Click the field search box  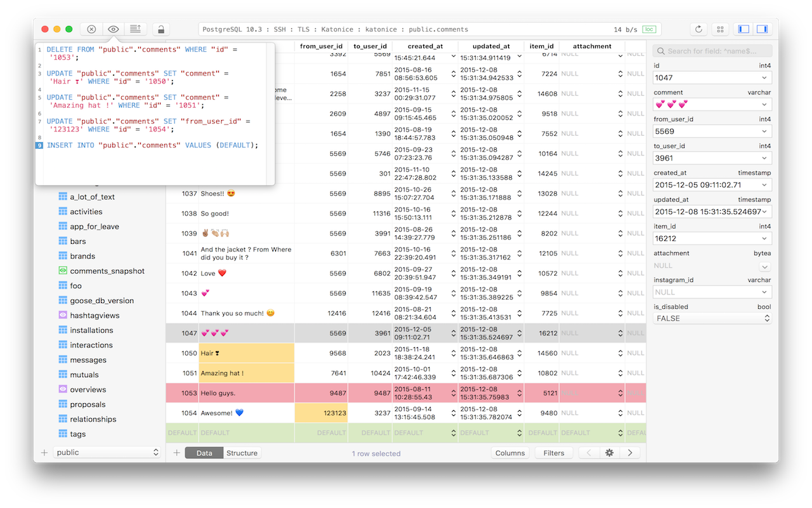pos(712,51)
